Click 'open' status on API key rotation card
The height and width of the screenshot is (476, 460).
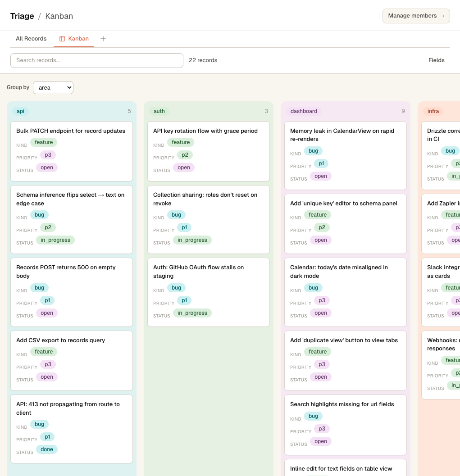pos(184,167)
